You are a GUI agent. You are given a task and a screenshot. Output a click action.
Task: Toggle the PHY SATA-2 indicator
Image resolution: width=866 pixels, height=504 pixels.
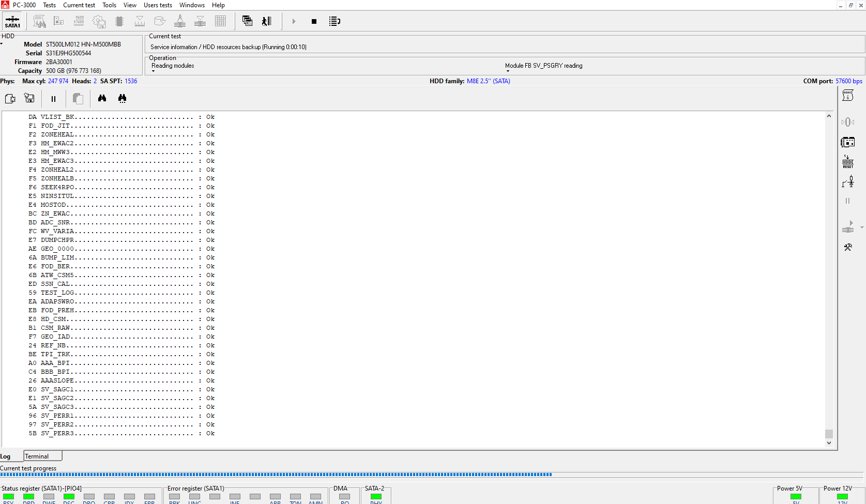tap(376, 497)
